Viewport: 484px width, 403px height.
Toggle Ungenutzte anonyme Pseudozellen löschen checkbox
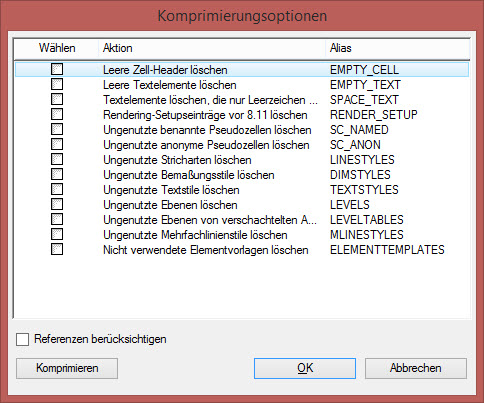pos(57,144)
